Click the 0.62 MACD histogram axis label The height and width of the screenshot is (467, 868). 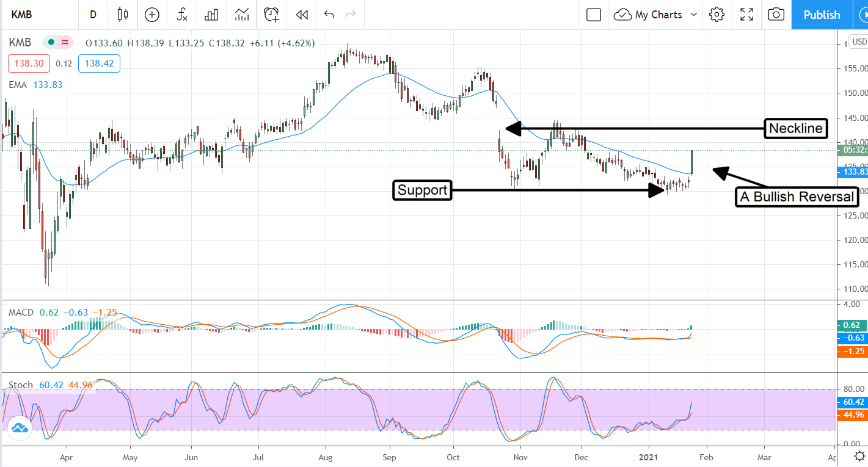853,325
